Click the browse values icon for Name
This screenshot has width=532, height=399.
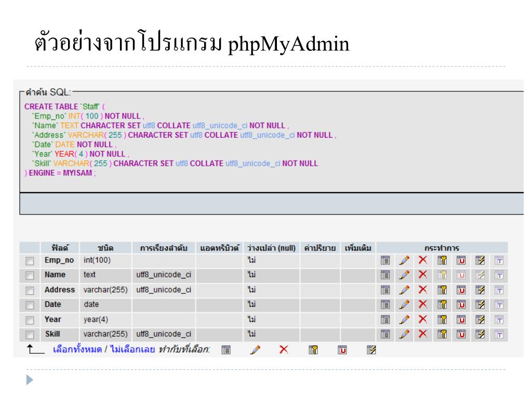pos(385,275)
